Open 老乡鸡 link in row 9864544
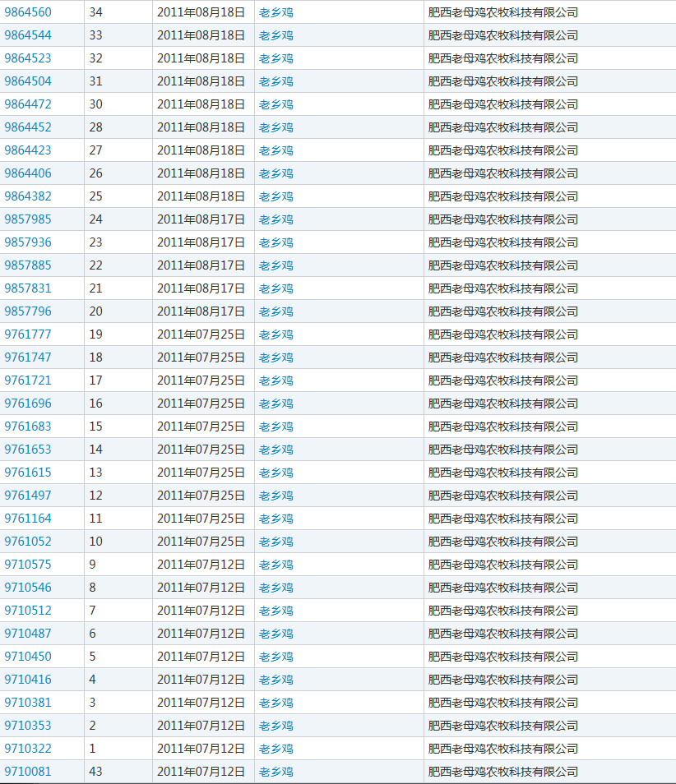676x784 pixels. click(276, 35)
